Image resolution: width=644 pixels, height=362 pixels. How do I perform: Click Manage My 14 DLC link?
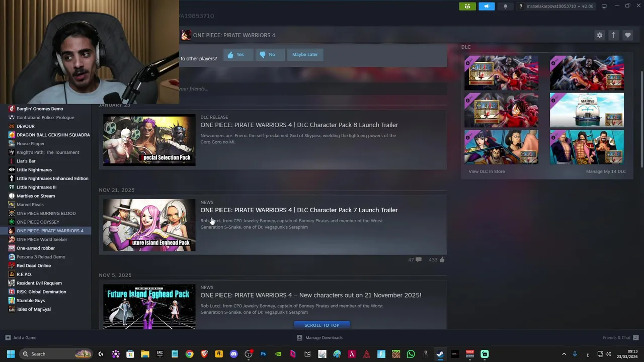(606, 171)
